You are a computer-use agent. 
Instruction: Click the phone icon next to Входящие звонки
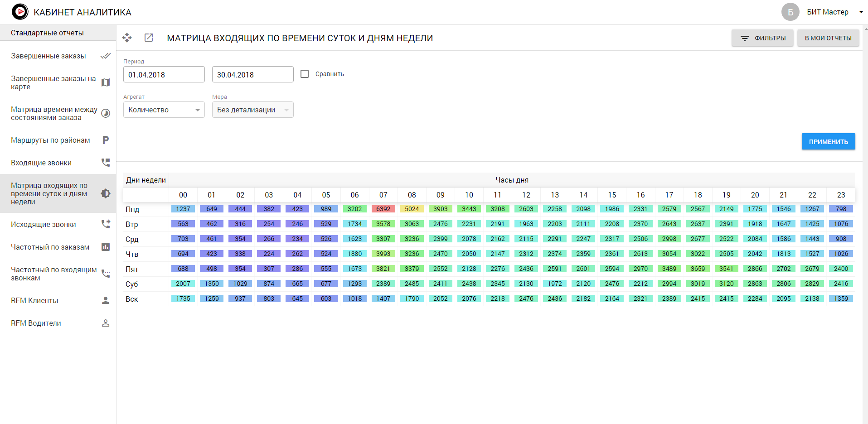pyautogui.click(x=106, y=163)
